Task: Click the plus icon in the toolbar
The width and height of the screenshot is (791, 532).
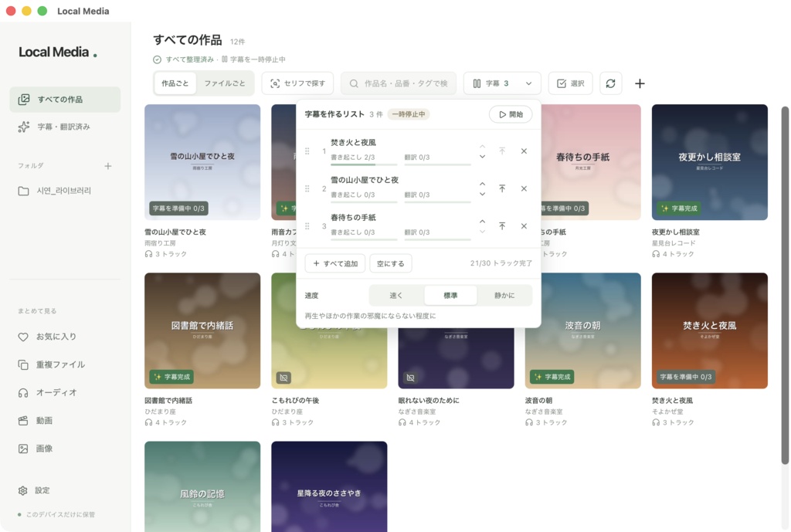Action: 640,83
